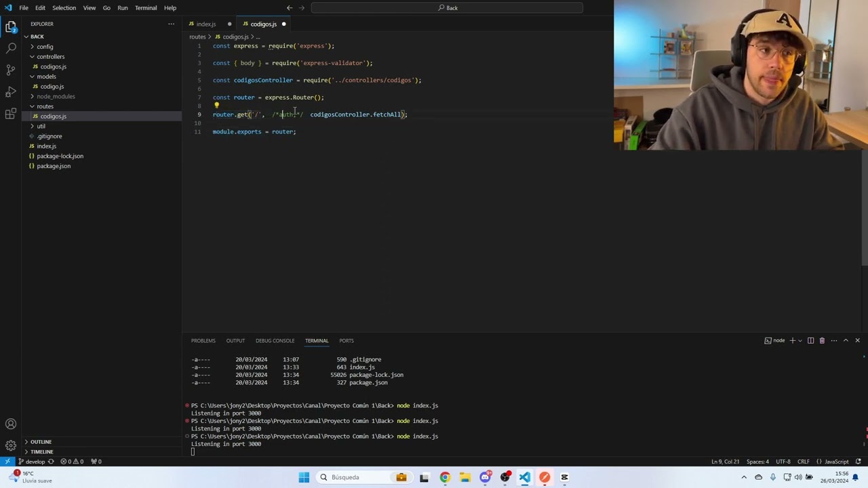
Task: Open the errors and warnings indicator
Action: click(72, 462)
